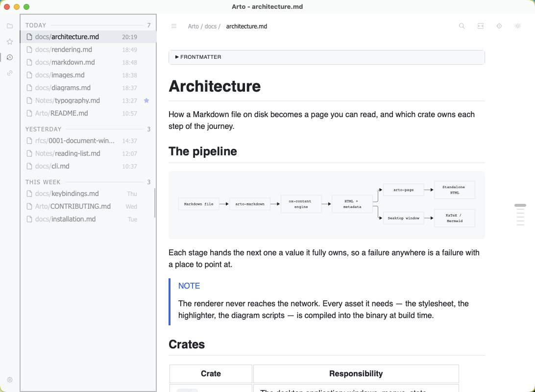Screen dimensions: 535x392
Task: Click the Crate table header
Action: coord(211,373)
